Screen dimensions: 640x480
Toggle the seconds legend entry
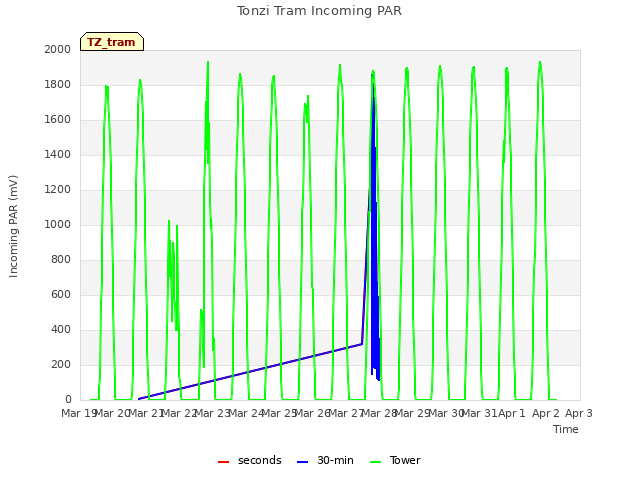pos(250,460)
